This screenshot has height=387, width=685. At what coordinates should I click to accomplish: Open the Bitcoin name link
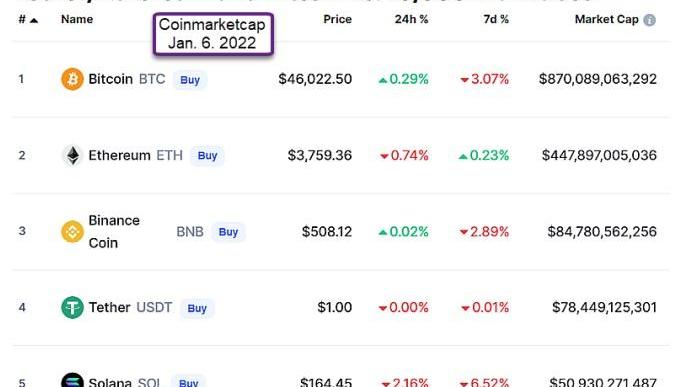[x=111, y=79]
